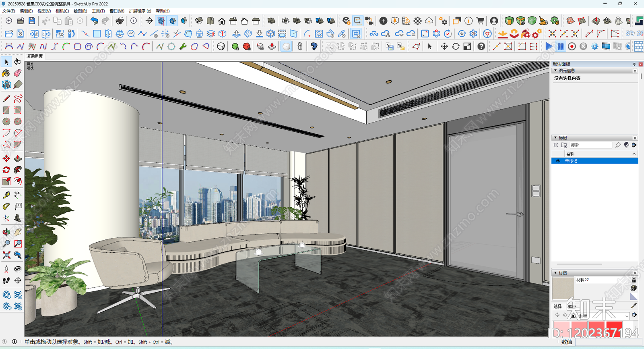Click the blue Pause button icon
This screenshot has width=644, height=349.
coord(560,46)
